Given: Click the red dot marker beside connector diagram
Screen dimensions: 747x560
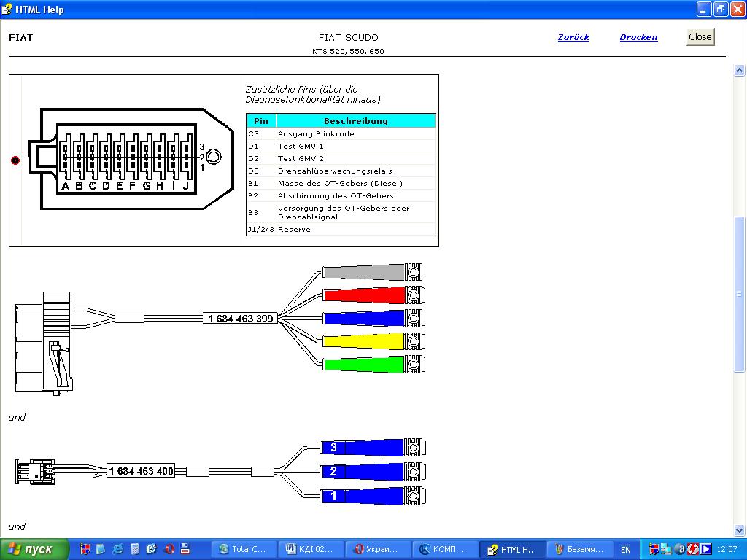Looking at the screenshot, I should coord(15,160).
